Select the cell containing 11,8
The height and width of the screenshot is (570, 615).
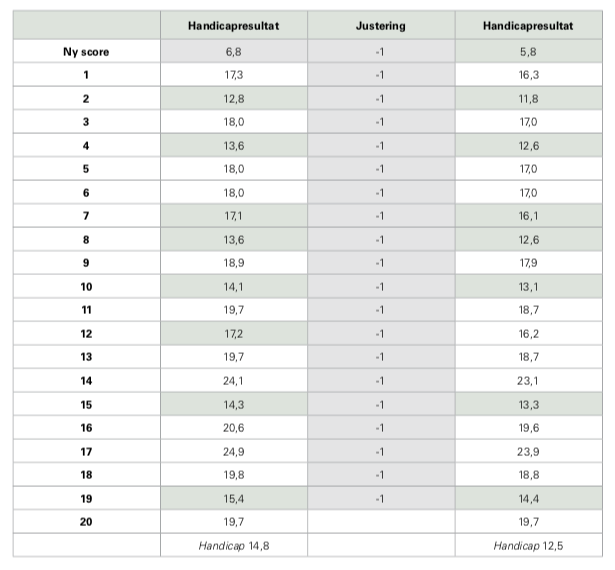(x=528, y=98)
